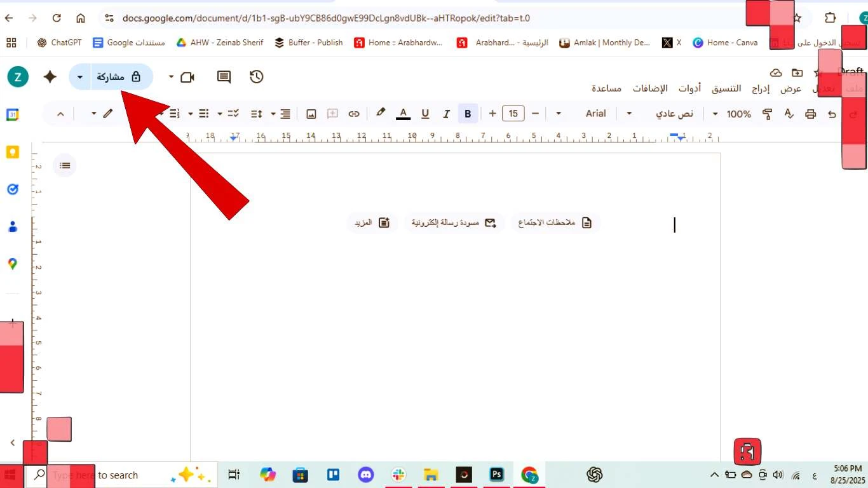868x488 pixels.
Task: Open the 100% zoom dropdown
Action: tap(732, 114)
